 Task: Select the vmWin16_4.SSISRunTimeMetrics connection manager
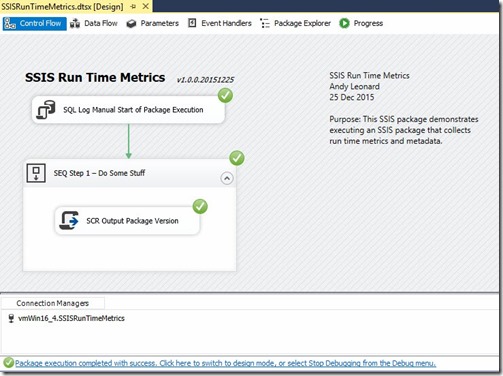(71, 318)
